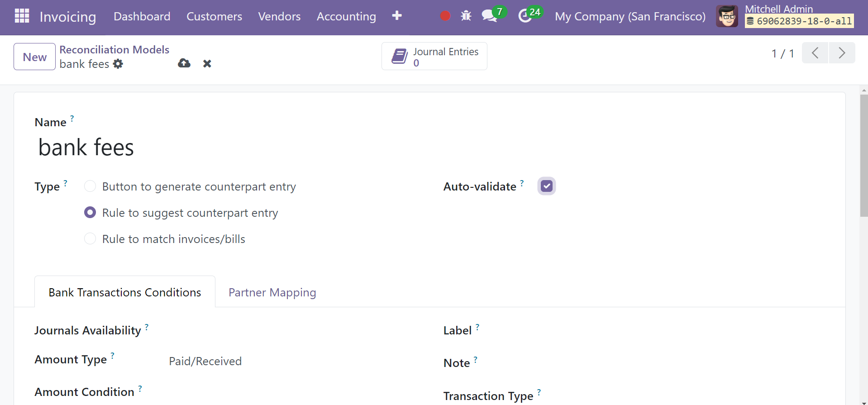This screenshot has height=405, width=868.
Task: Click the page vertical scrollbar
Action: click(x=864, y=156)
